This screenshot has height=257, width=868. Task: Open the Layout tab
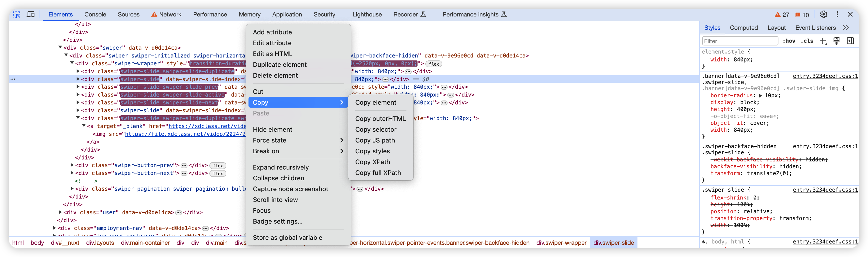click(x=776, y=28)
